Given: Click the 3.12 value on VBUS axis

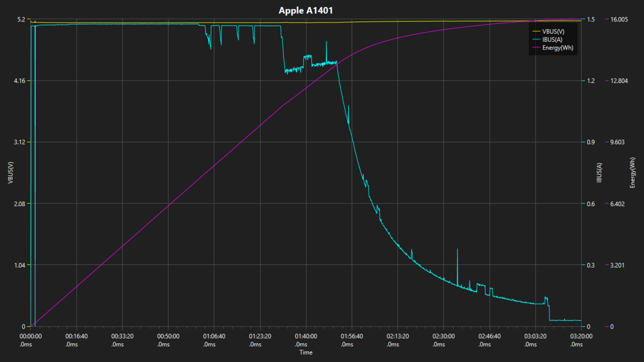Looking at the screenshot, I should (x=20, y=142).
